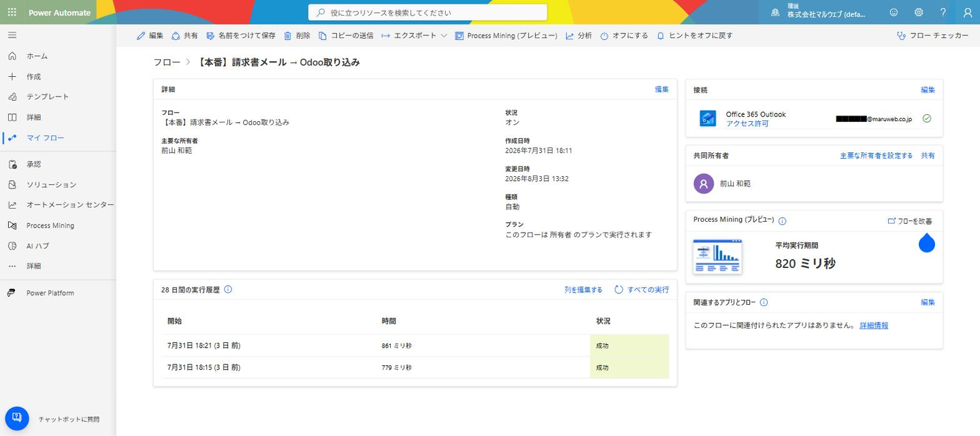Click the 820 ミリ秒 average duration value

pos(805,263)
